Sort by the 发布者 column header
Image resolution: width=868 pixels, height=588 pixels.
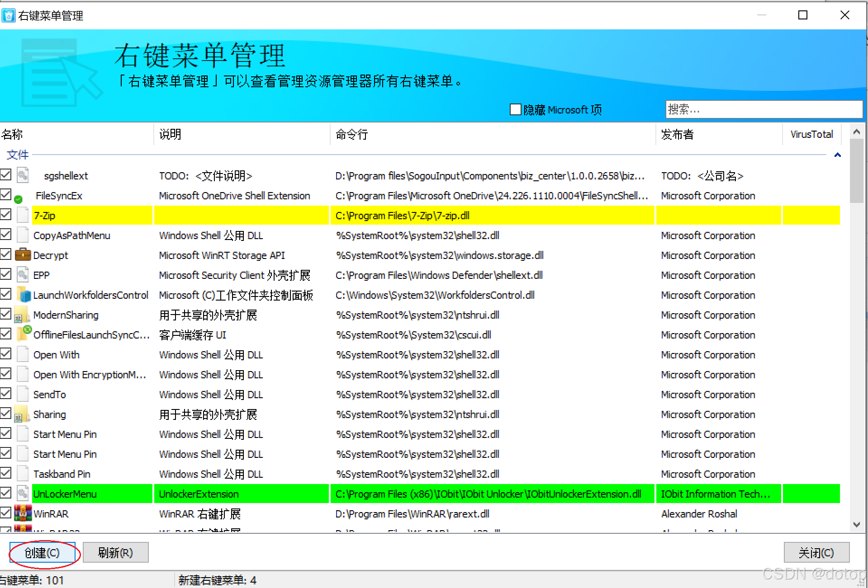coord(719,134)
